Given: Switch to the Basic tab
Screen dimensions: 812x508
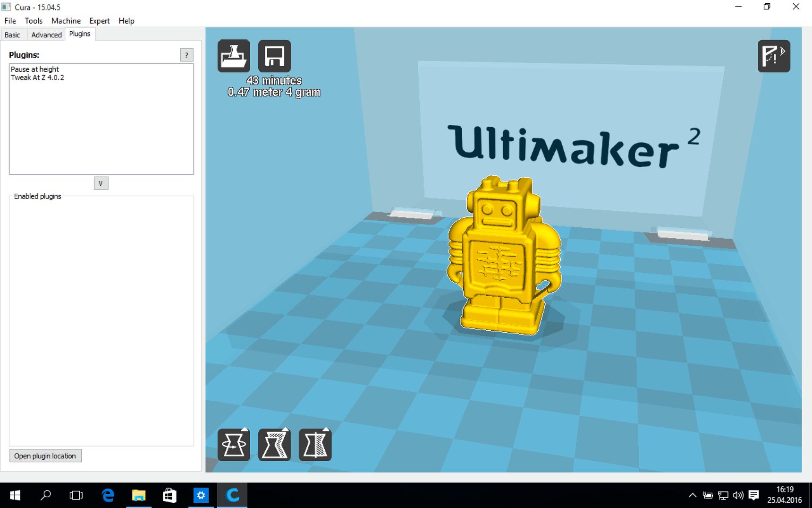Looking at the screenshot, I should point(13,34).
